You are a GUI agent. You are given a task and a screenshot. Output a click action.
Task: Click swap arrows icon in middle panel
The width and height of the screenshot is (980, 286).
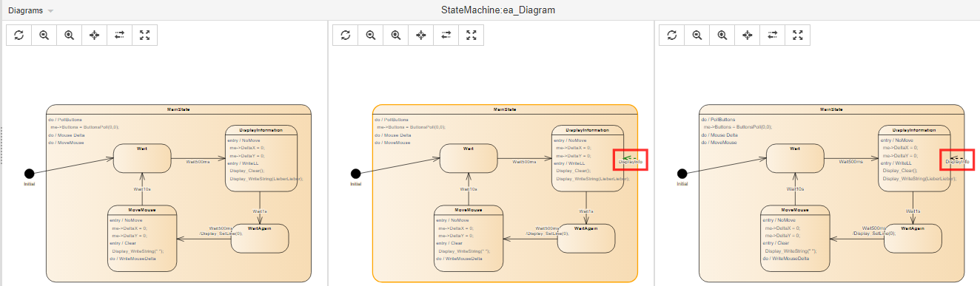446,35
